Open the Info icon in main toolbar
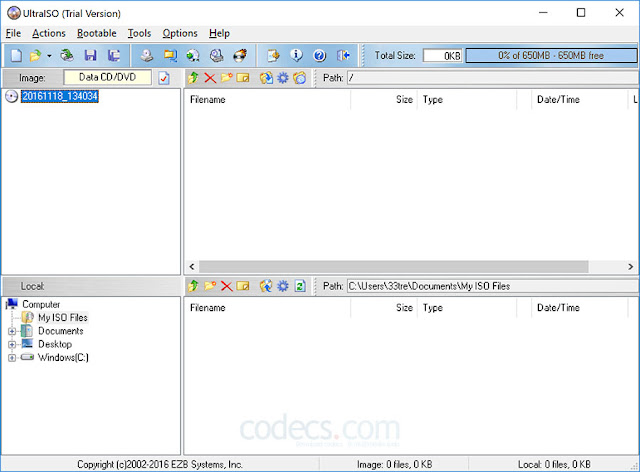Image resolution: width=640 pixels, height=472 pixels. (x=296, y=55)
